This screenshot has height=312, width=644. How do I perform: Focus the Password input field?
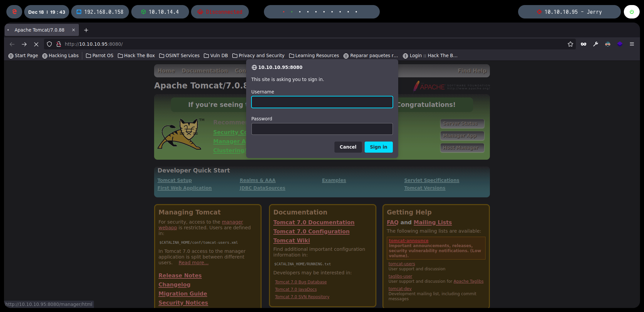coord(322,129)
